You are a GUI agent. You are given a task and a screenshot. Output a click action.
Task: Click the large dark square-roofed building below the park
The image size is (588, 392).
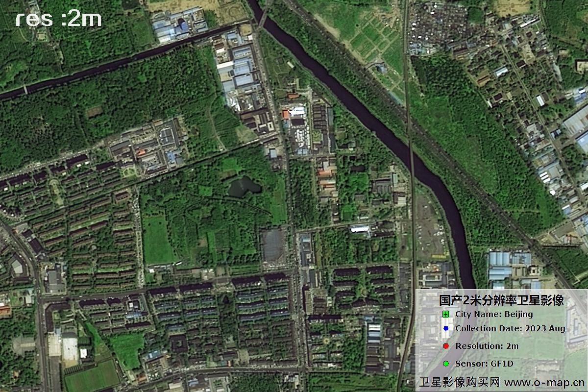[x=272, y=245]
